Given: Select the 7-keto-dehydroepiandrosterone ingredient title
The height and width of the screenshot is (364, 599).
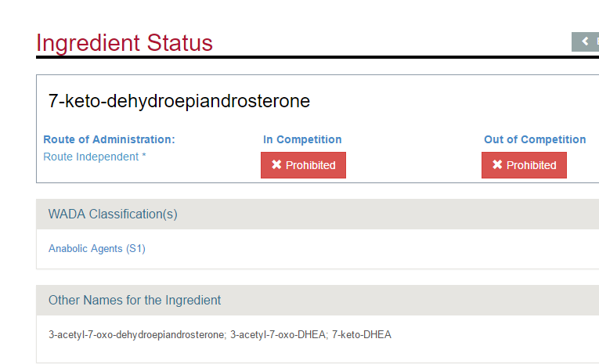Looking at the screenshot, I should coord(179,101).
